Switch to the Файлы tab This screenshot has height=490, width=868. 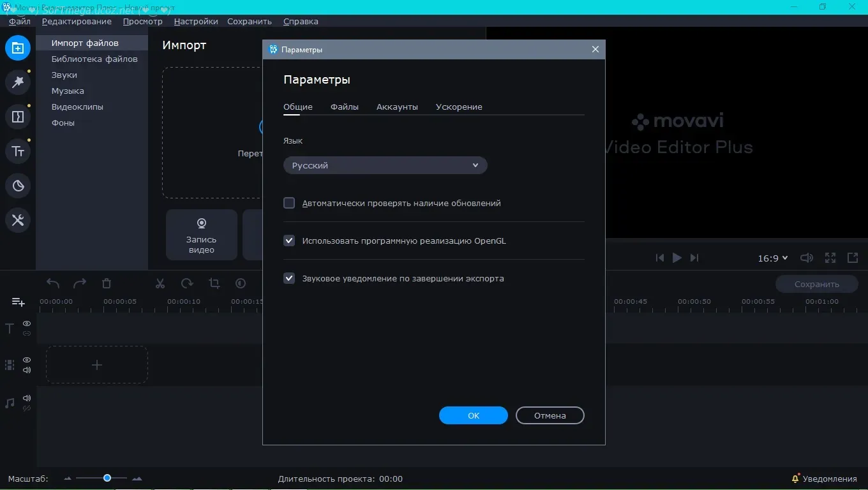[x=344, y=107]
